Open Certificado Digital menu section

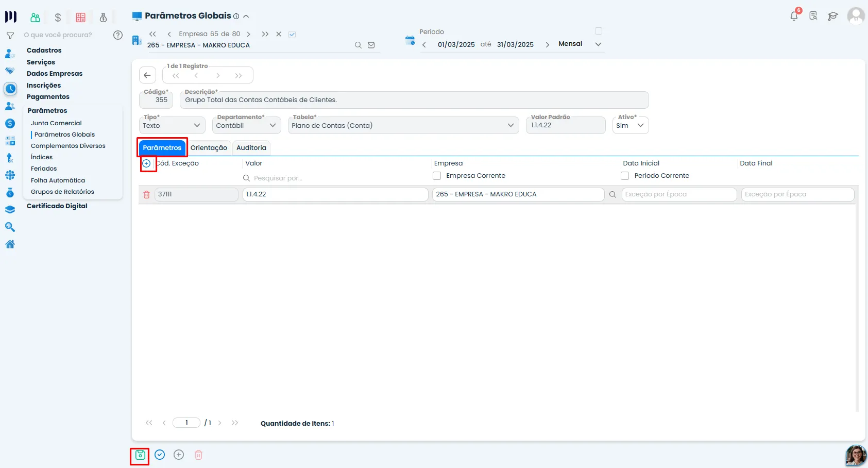click(57, 206)
